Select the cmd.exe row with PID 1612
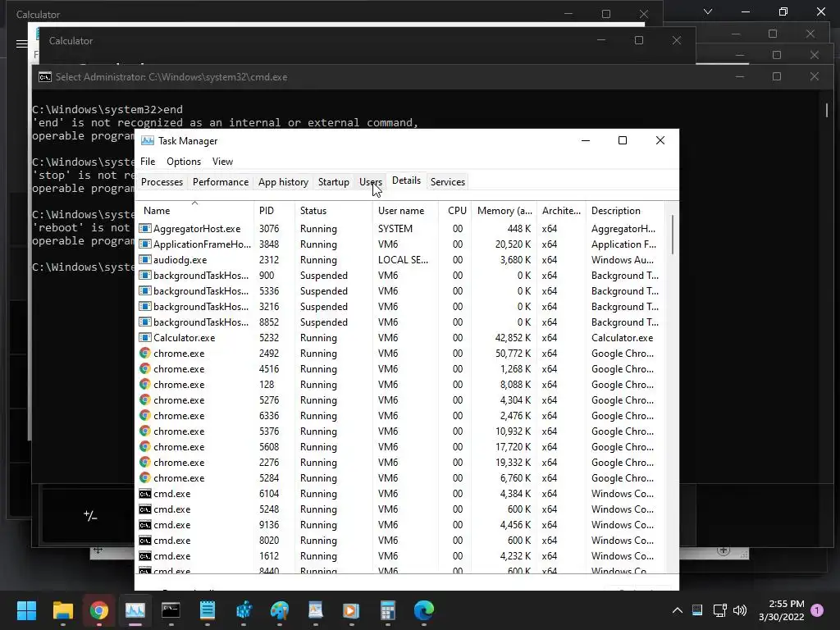The image size is (840, 630). (400, 555)
